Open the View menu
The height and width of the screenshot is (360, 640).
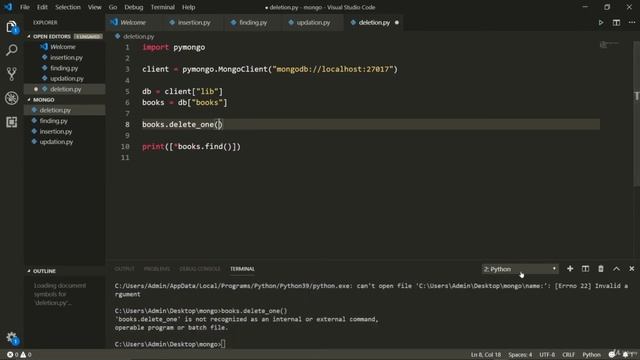(x=95, y=7)
